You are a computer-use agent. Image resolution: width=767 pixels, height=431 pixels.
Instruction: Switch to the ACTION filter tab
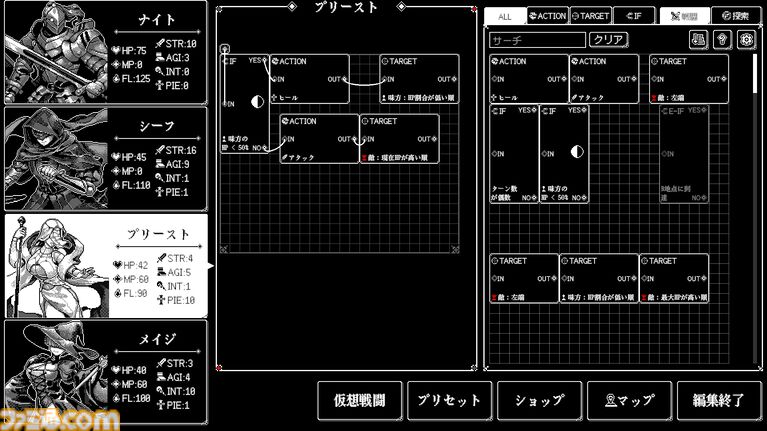click(x=548, y=16)
